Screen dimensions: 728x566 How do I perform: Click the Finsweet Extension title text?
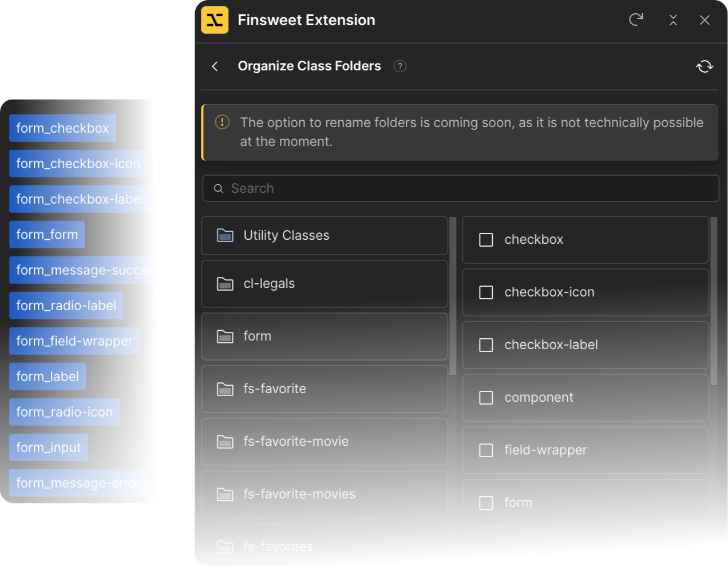pyautogui.click(x=306, y=20)
